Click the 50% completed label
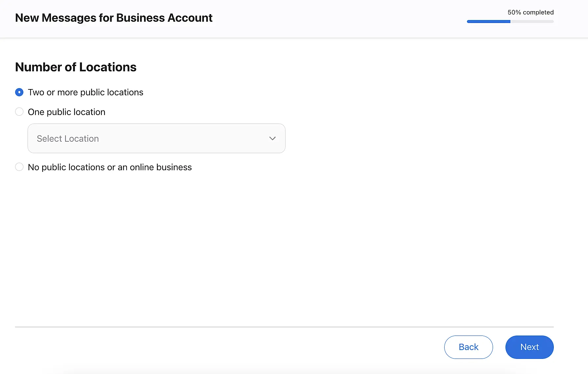The image size is (588, 374). click(530, 12)
